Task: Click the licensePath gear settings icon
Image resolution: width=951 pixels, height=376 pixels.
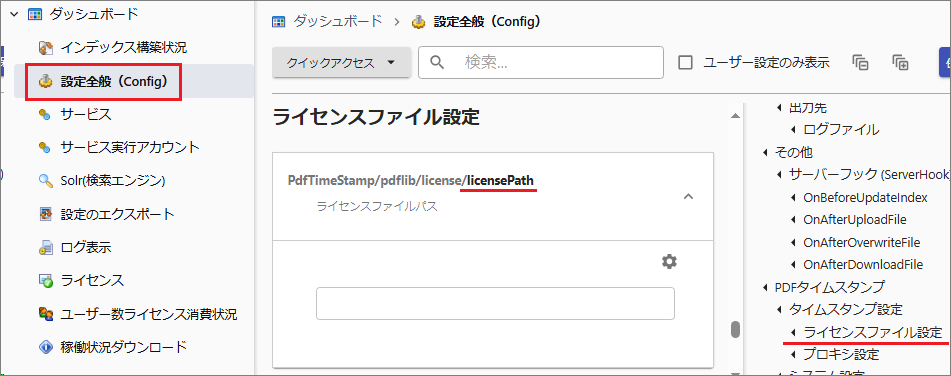Action: click(669, 261)
